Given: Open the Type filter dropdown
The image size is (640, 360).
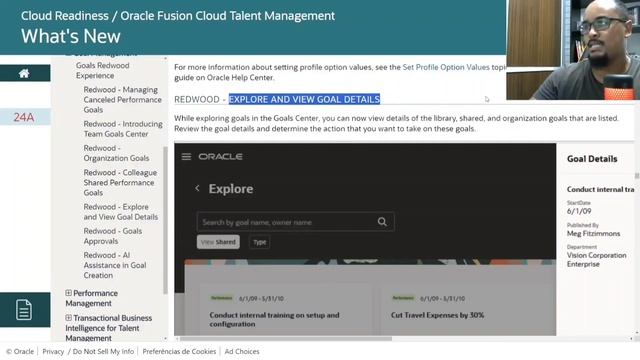Looking at the screenshot, I should click(260, 242).
